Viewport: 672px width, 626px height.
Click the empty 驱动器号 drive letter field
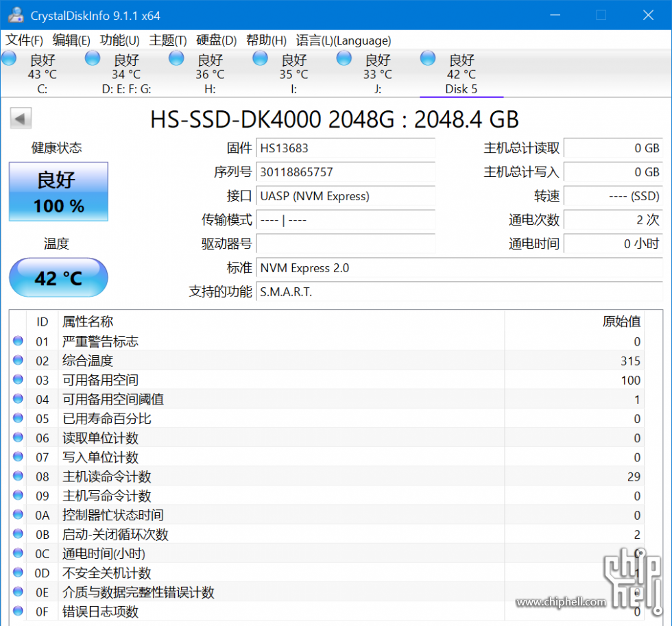tap(346, 244)
